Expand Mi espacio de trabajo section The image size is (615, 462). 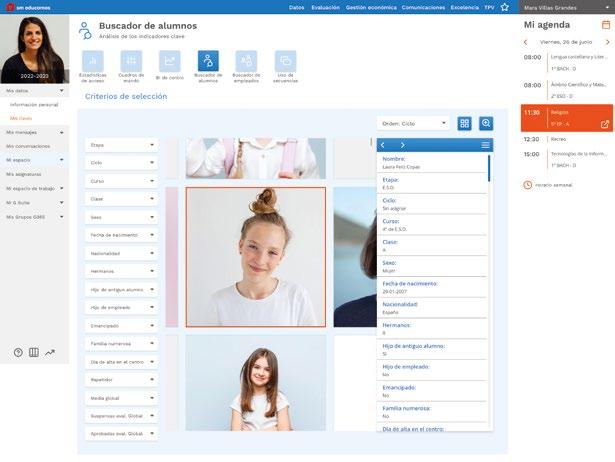(35, 189)
